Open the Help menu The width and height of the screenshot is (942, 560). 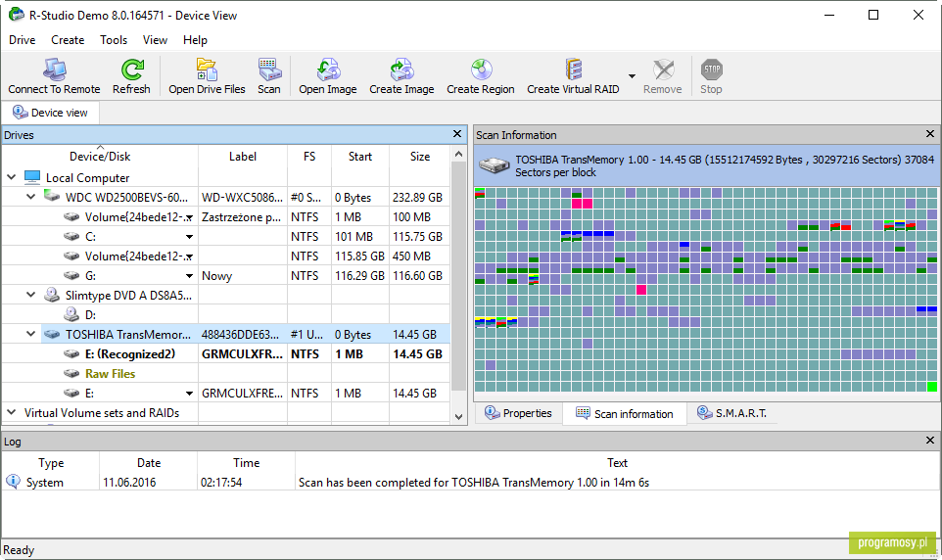click(x=195, y=40)
